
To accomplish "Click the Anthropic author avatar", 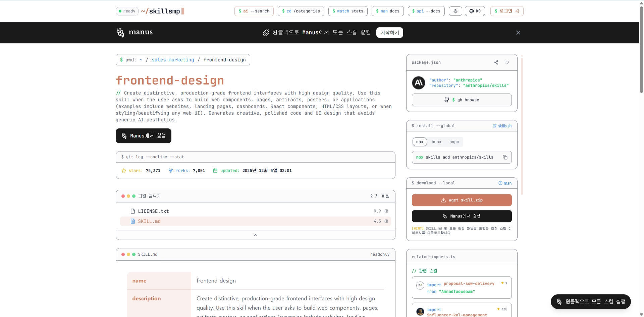I will 418,83.
